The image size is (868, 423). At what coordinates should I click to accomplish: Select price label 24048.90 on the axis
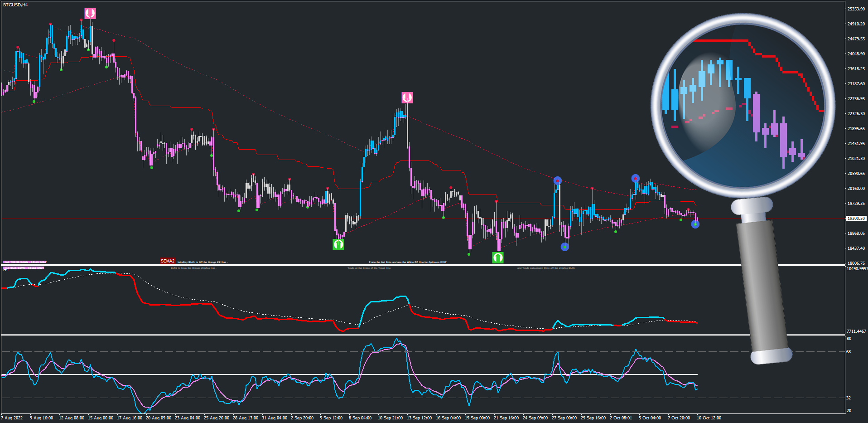(x=856, y=54)
